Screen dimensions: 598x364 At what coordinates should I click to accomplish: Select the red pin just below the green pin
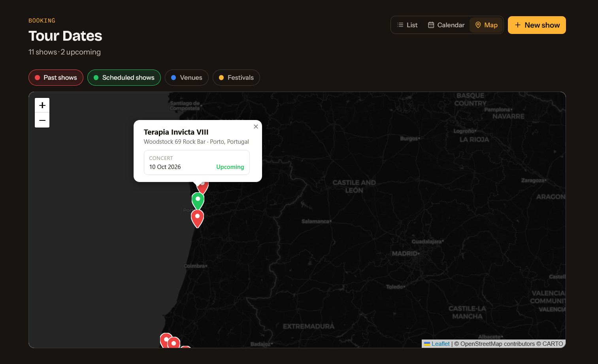click(x=197, y=218)
